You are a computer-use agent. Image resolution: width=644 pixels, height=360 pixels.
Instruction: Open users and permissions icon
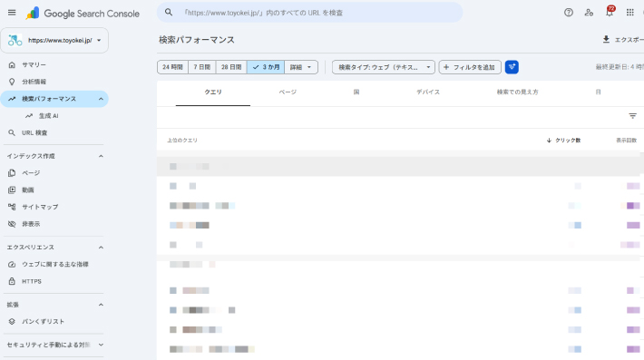589,13
